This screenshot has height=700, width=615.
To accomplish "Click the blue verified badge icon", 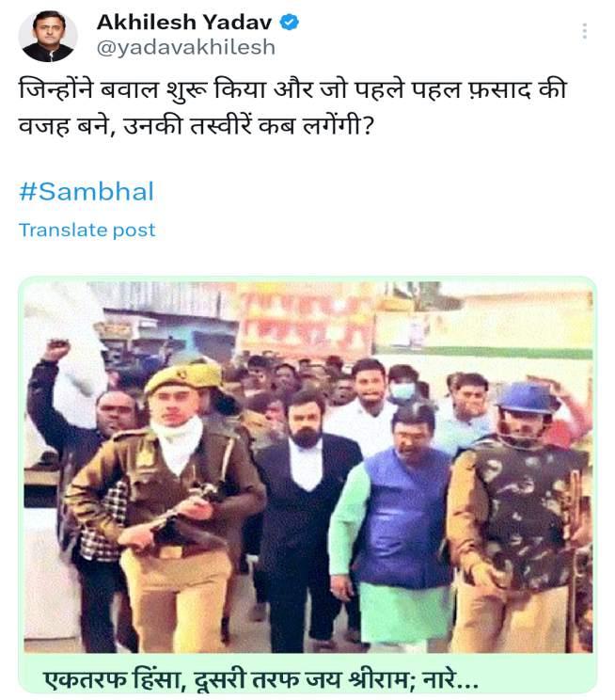I will coord(290,22).
